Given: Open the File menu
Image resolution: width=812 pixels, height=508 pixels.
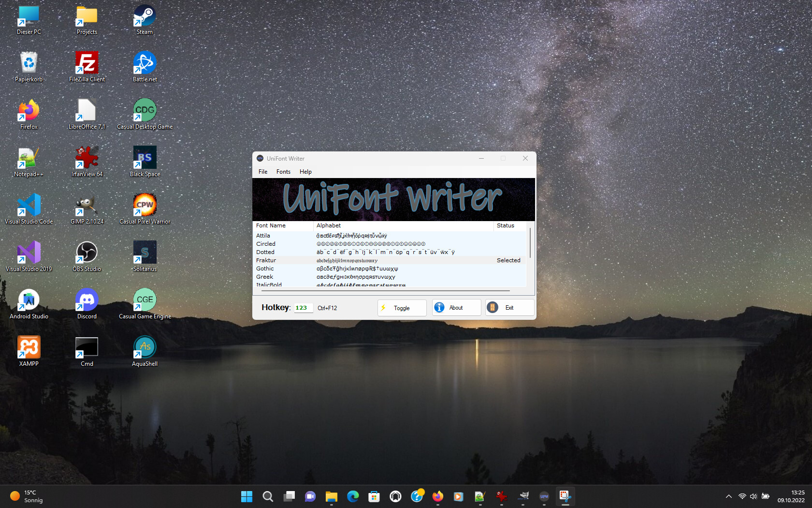Looking at the screenshot, I should [262, 171].
